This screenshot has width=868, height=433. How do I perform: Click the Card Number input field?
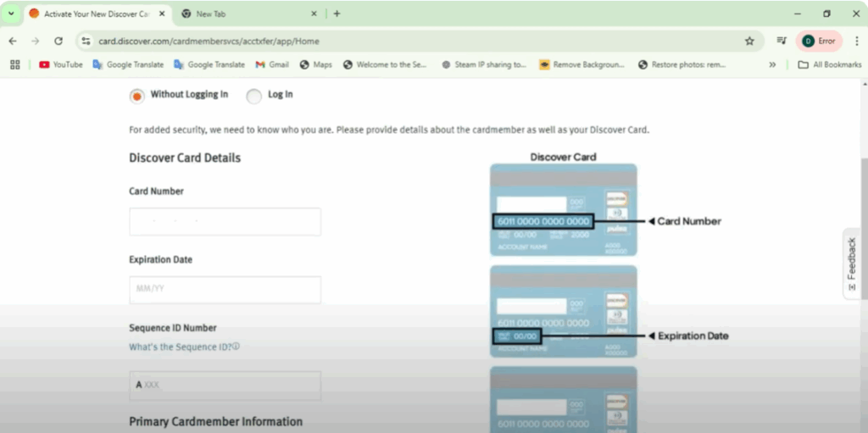pos(225,222)
